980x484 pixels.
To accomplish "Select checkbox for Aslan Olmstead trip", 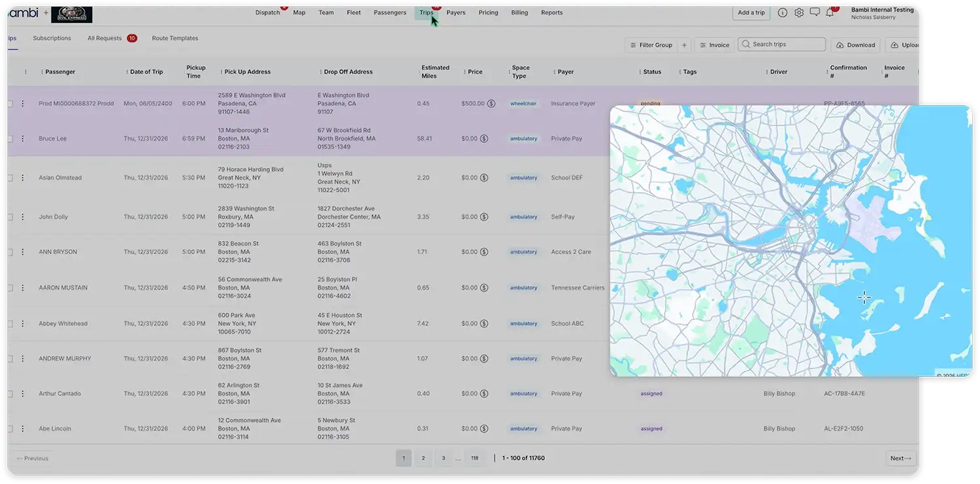I will pos(10,178).
